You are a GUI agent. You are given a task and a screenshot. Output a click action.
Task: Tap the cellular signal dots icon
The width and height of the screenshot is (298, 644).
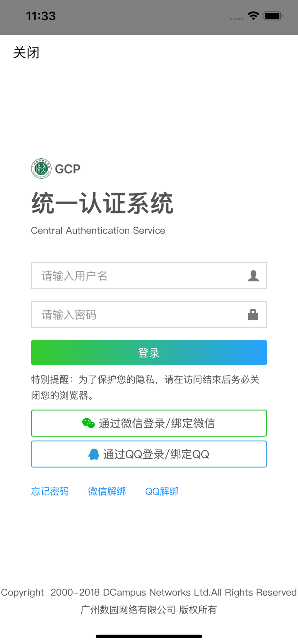tap(236, 19)
